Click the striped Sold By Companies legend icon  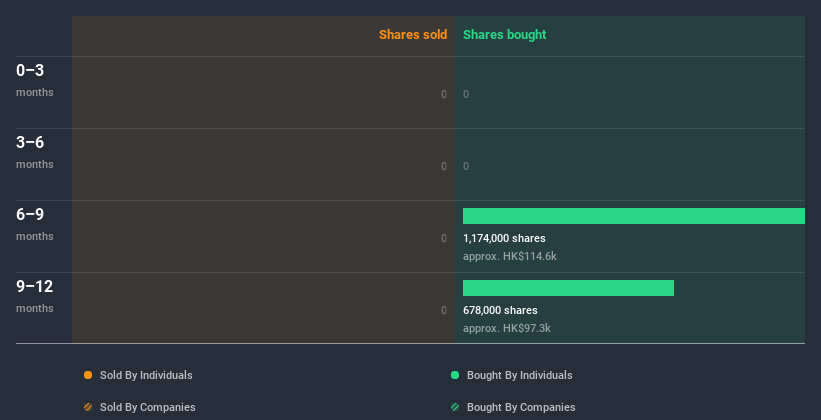coord(88,407)
